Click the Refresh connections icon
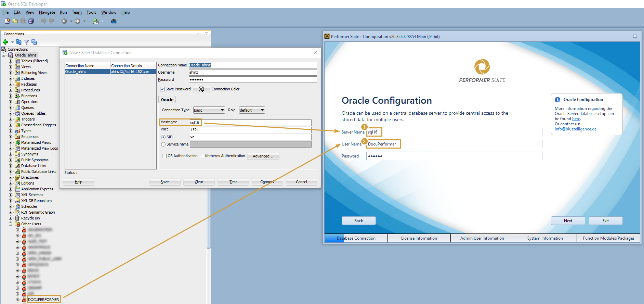 tap(19, 42)
